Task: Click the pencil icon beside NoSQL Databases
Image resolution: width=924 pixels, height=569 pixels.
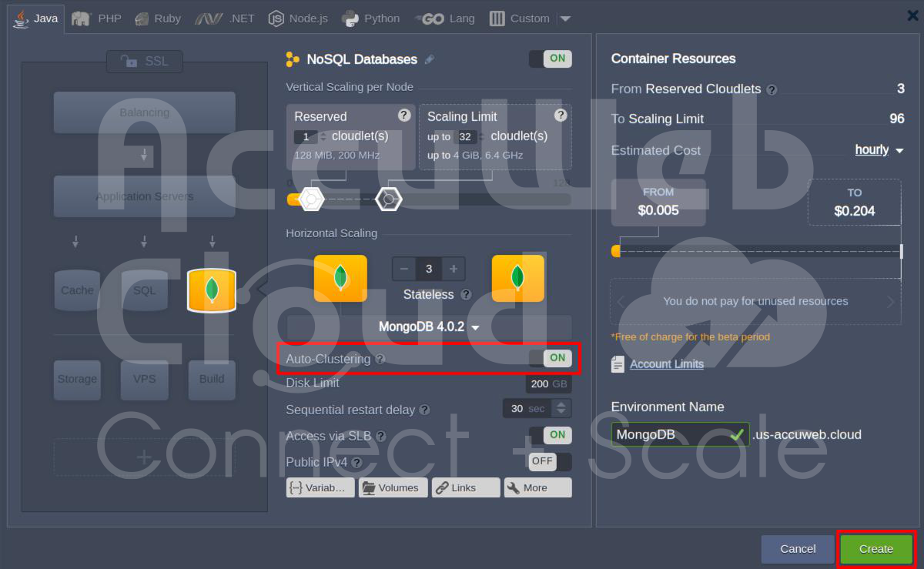Action: (x=430, y=60)
